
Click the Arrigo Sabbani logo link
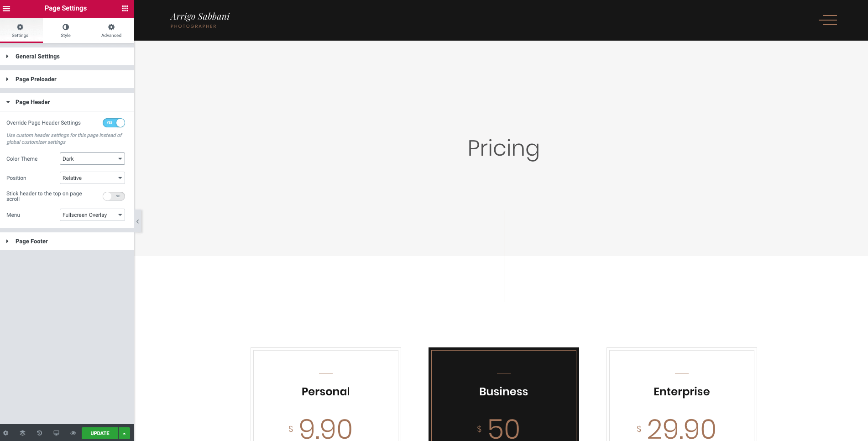tap(200, 20)
